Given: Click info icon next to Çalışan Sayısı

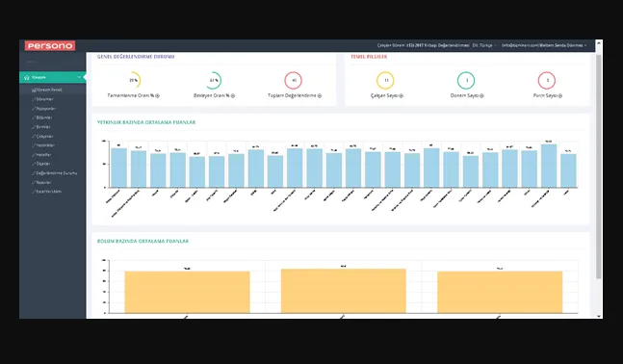Looking at the screenshot, I should pos(401,95).
